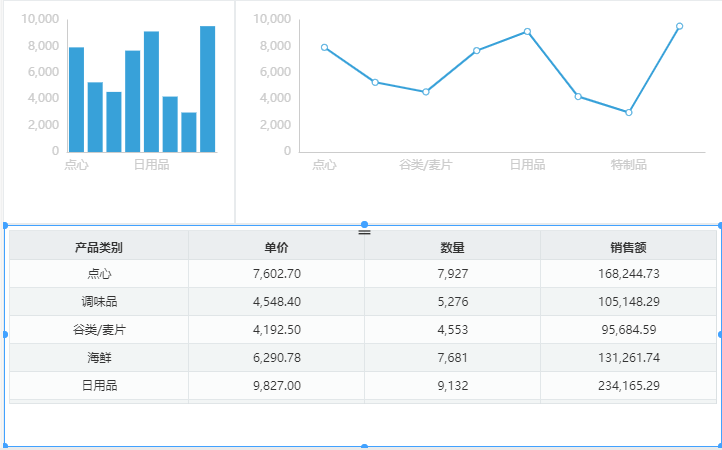The image size is (722, 450).
Task: Click the top-center resize handle of the table
Action: 364,225
